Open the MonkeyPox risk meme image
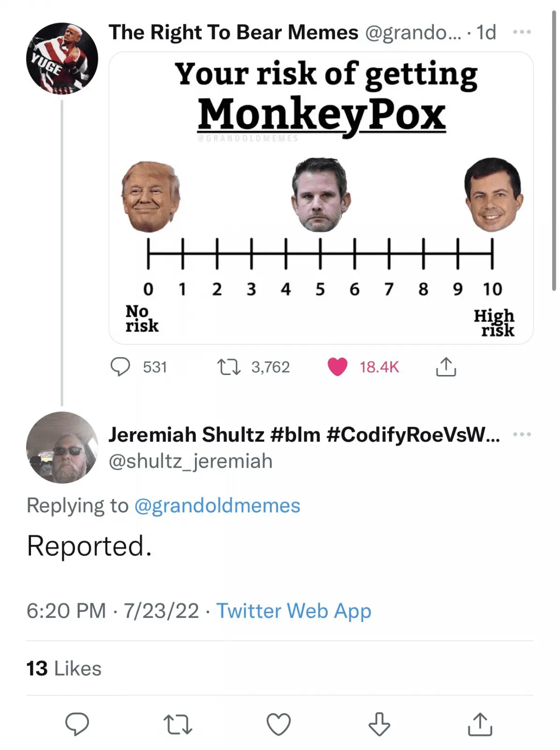Screen dimensions: 560x750 (x=321, y=198)
